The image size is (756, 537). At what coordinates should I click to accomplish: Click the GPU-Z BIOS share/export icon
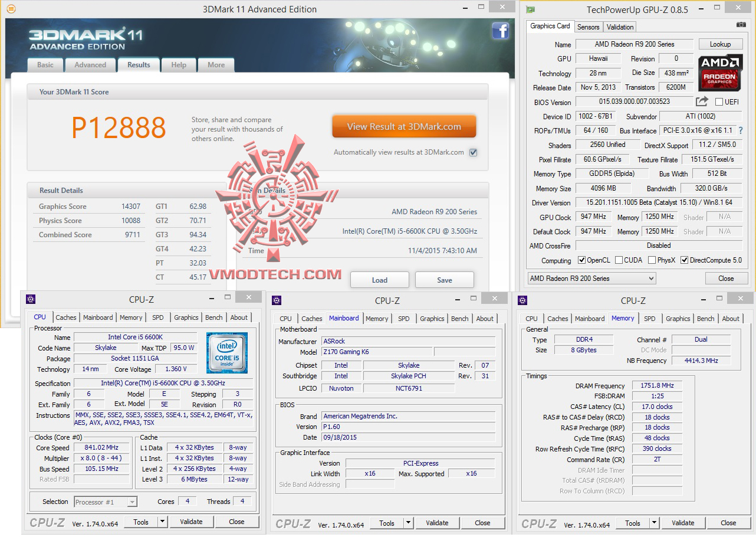coord(702,101)
